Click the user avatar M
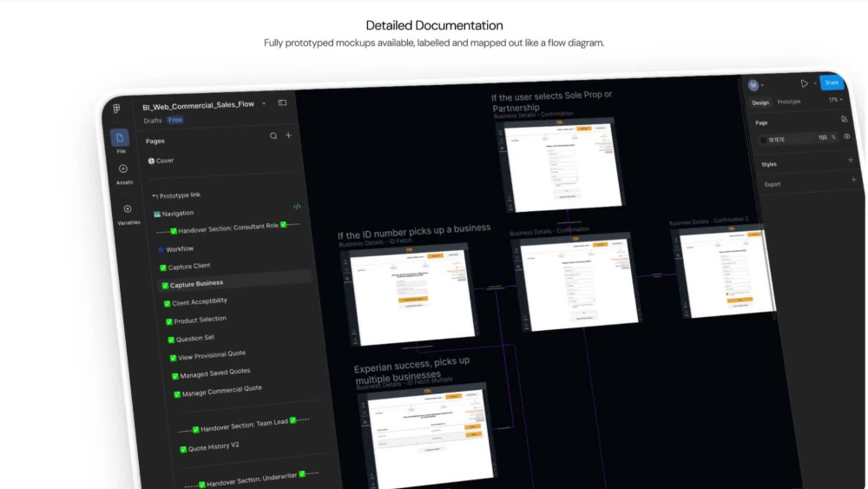Viewport: 868px width, 489px height. (753, 85)
